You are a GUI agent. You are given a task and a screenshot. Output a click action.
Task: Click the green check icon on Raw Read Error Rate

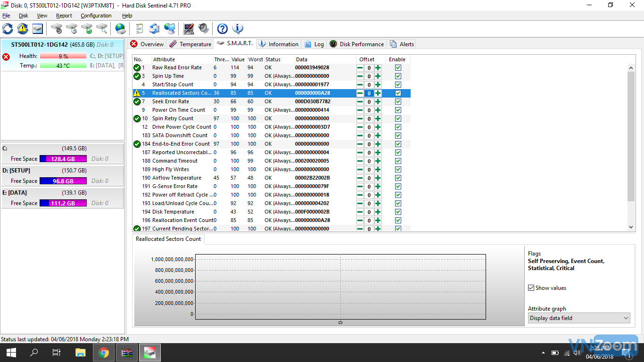point(137,67)
